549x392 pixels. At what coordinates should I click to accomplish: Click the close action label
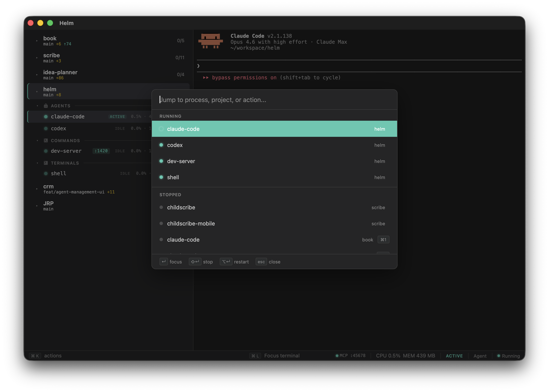pyautogui.click(x=274, y=262)
